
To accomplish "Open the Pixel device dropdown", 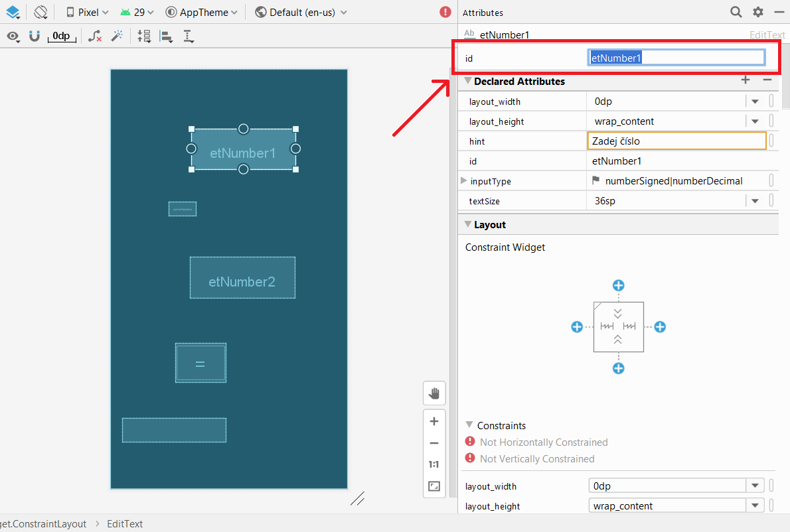I will pyautogui.click(x=87, y=12).
